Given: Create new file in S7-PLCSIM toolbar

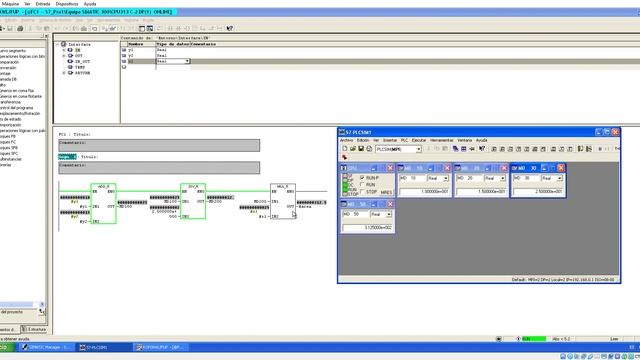Looking at the screenshot, I should click(x=345, y=149).
